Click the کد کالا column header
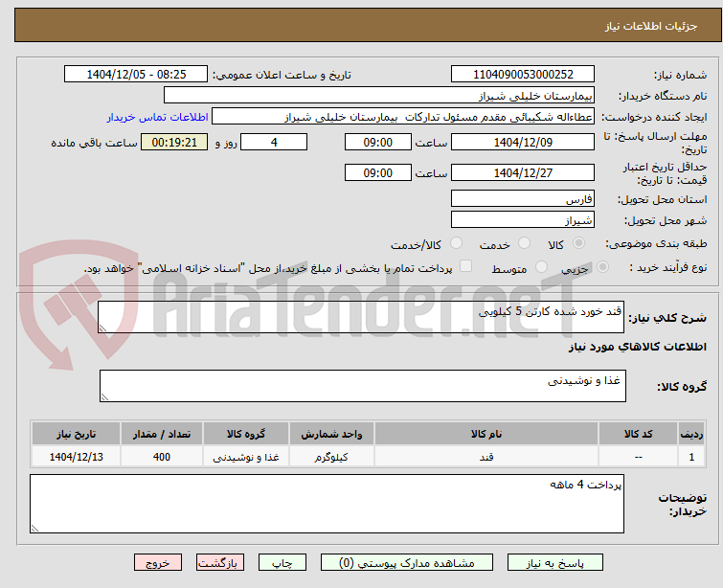 click(638, 434)
